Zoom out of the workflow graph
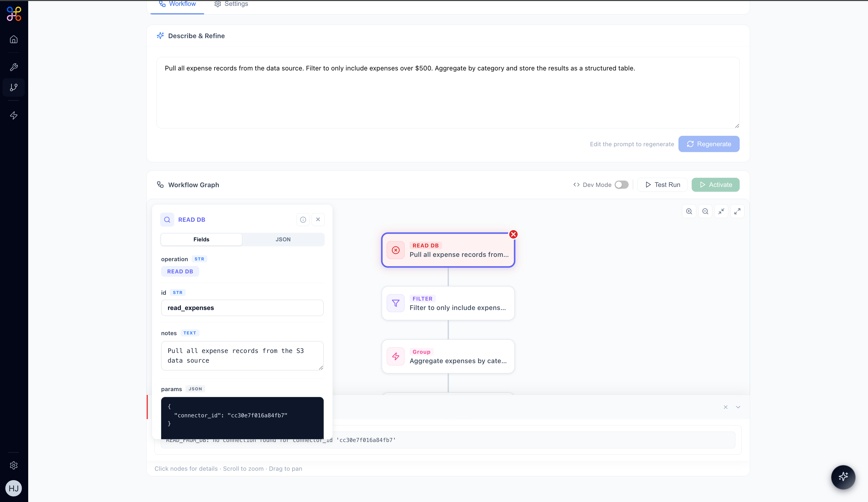Viewport: 868px width, 502px height. click(705, 211)
